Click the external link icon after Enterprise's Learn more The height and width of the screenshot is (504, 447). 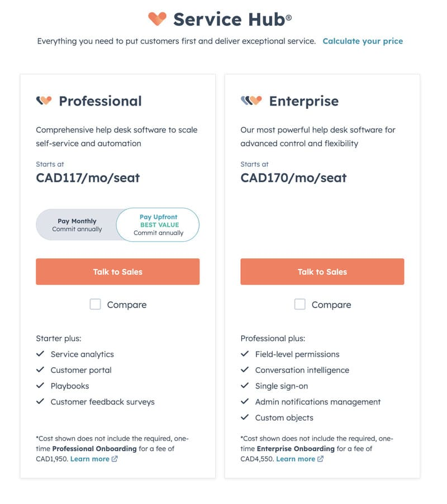coord(320,459)
